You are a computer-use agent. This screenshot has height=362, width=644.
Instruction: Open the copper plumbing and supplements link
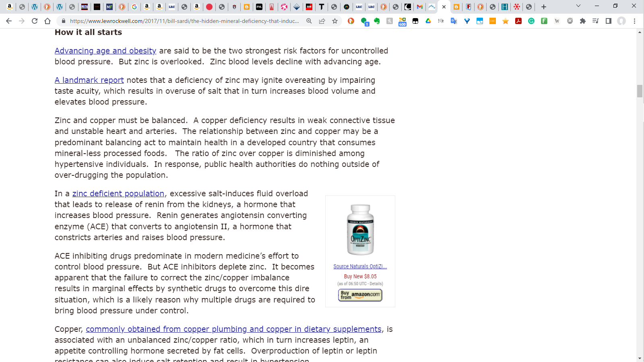tap(233, 329)
